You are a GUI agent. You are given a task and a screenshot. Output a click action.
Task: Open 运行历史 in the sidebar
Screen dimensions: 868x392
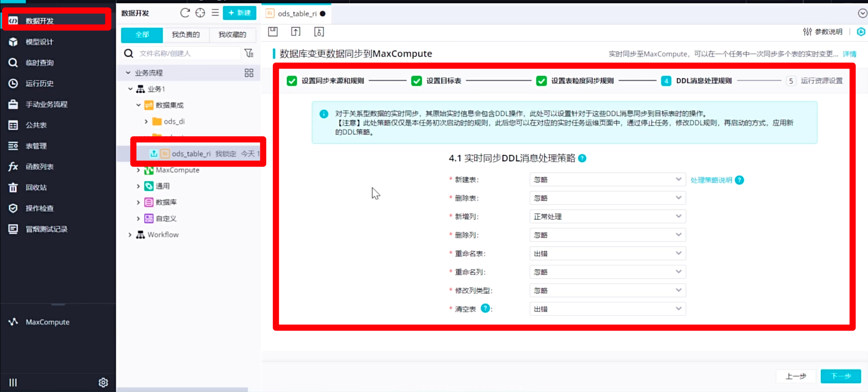[x=39, y=83]
